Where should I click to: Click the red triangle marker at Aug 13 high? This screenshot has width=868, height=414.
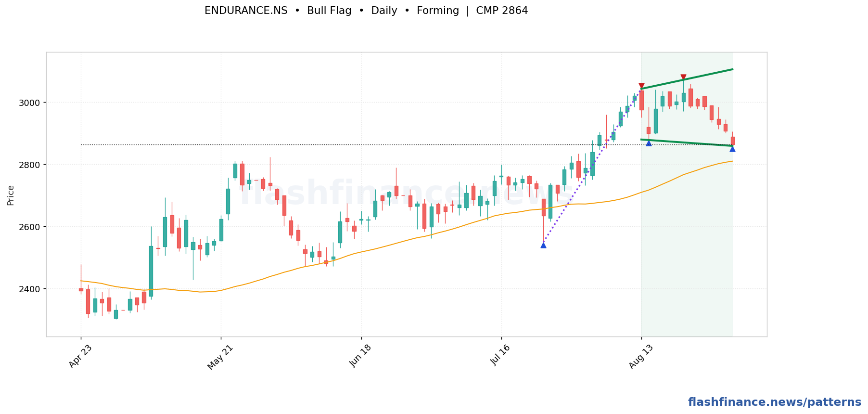[641, 86]
